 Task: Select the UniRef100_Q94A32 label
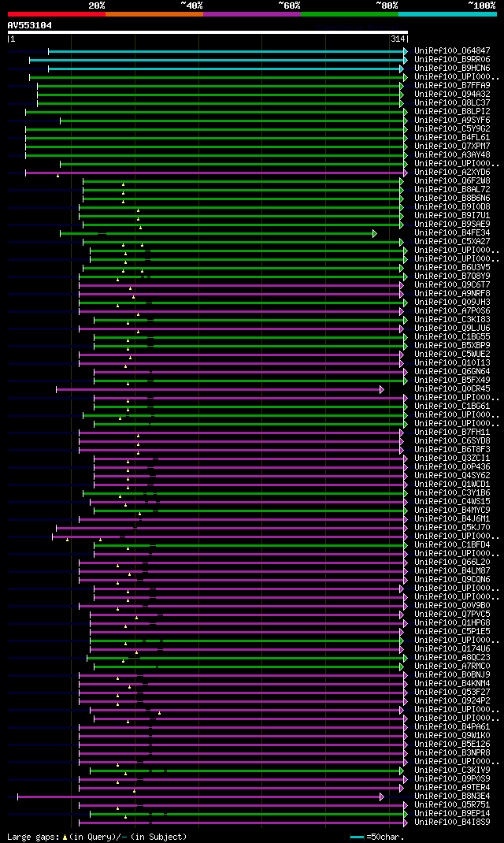point(452,94)
